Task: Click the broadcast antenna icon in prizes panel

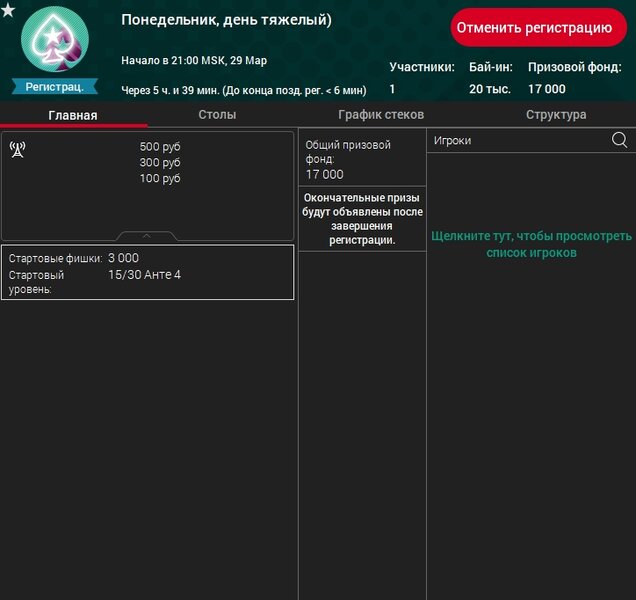Action: click(x=17, y=149)
